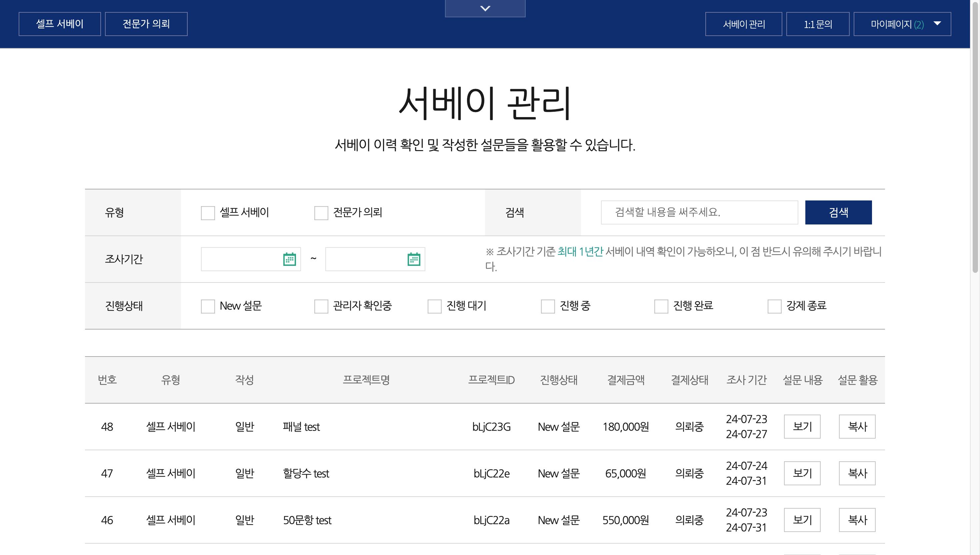Click the page vertical scrollbar
This screenshot has width=980, height=555.
(975, 137)
